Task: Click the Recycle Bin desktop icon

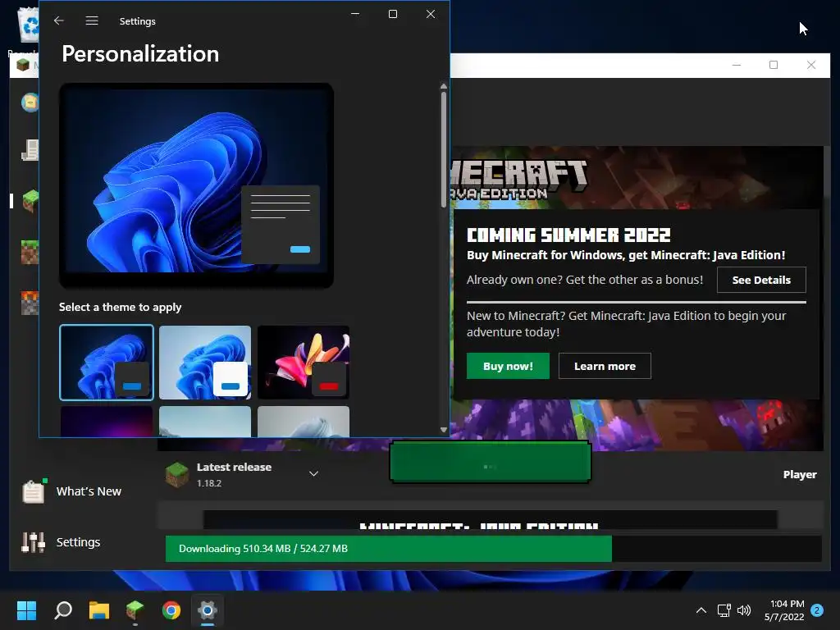Action: coord(28,24)
